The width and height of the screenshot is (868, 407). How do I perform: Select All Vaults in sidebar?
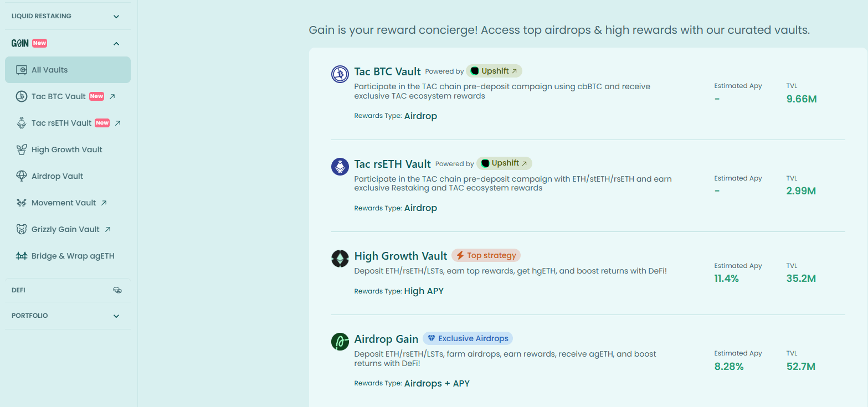click(x=68, y=70)
